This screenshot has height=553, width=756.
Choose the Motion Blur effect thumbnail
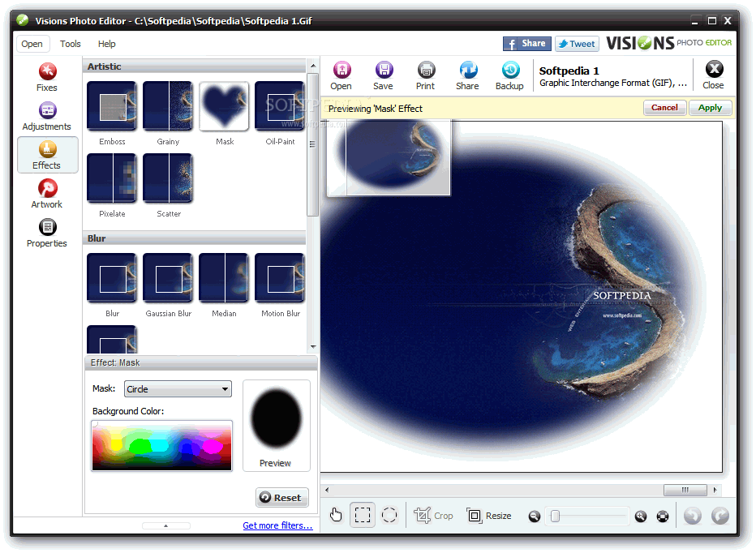pos(280,278)
